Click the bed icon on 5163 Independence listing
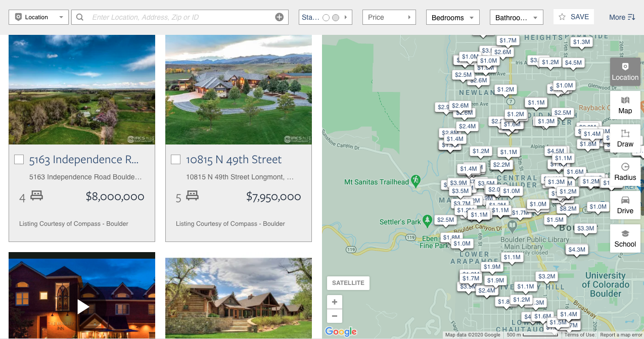 point(36,196)
